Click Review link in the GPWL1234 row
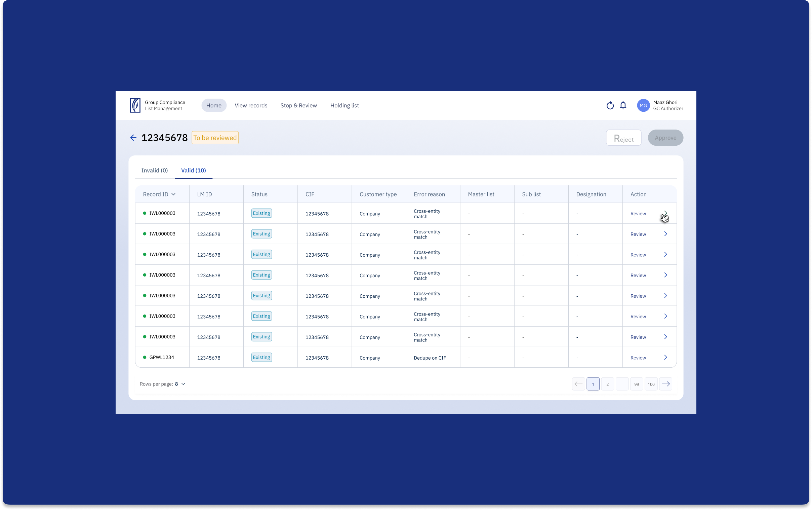812x510 pixels. (x=638, y=358)
